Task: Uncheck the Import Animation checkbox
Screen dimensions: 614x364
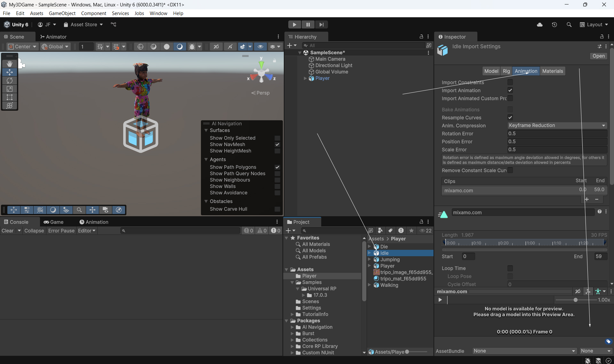Action: (510, 91)
